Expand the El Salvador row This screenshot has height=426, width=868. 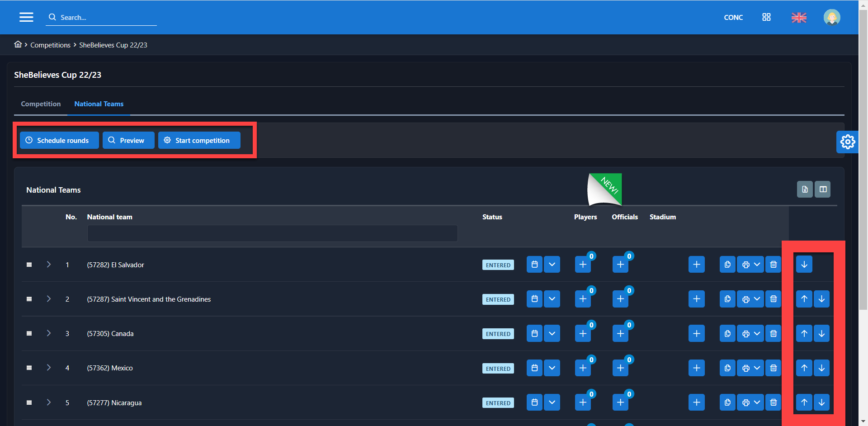[x=49, y=265]
